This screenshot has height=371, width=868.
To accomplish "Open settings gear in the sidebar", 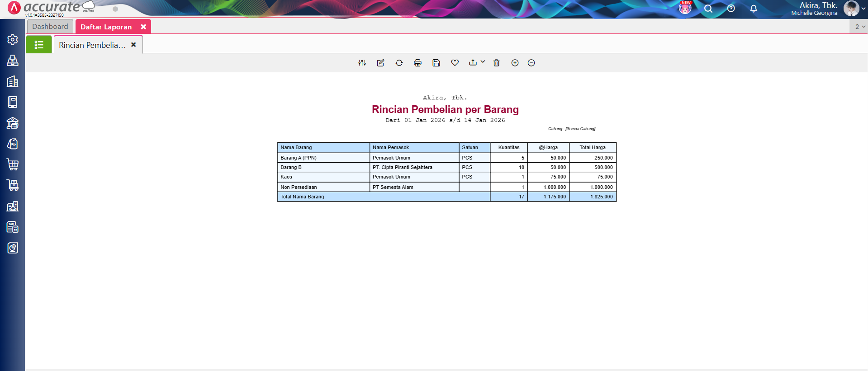I will (x=13, y=40).
